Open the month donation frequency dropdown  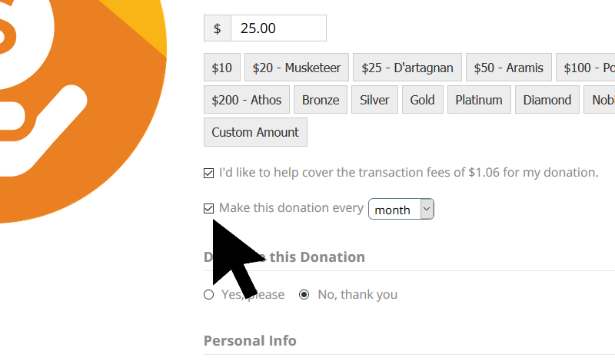tap(401, 209)
